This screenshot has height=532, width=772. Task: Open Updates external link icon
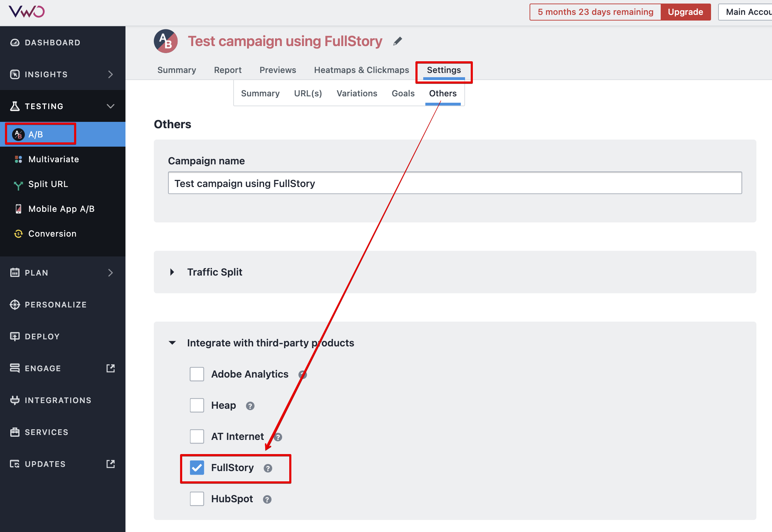click(x=111, y=464)
